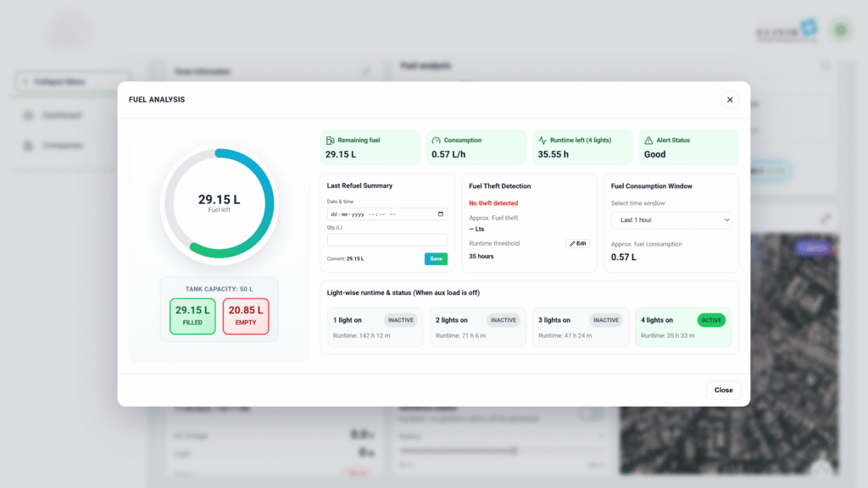Screen dimensions: 868x488
Task: Click the gauge icon next to Consumption
Action: click(436, 140)
